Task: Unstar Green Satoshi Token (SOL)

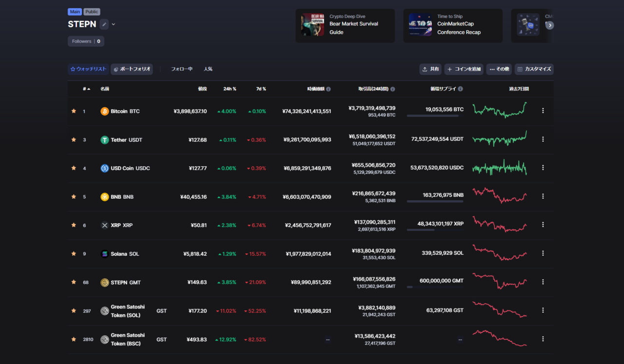Action: coord(74,310)
